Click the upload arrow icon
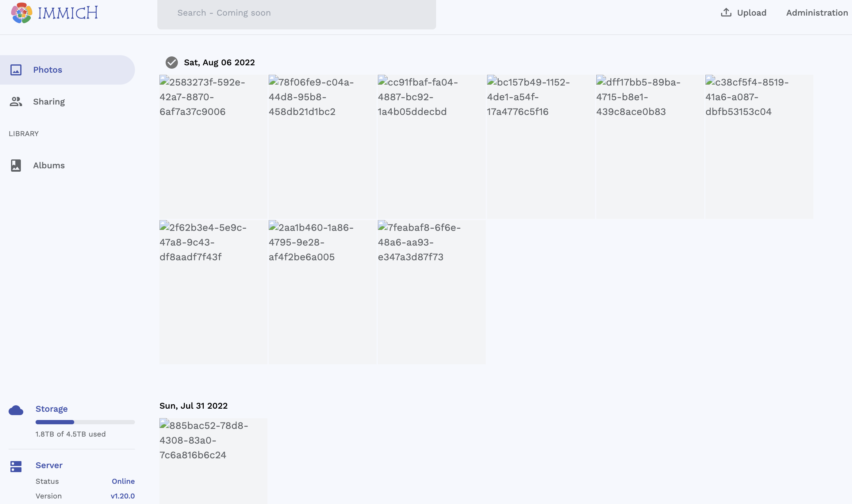The width and height of the screenshot is (852, 504). click(726, 13)
